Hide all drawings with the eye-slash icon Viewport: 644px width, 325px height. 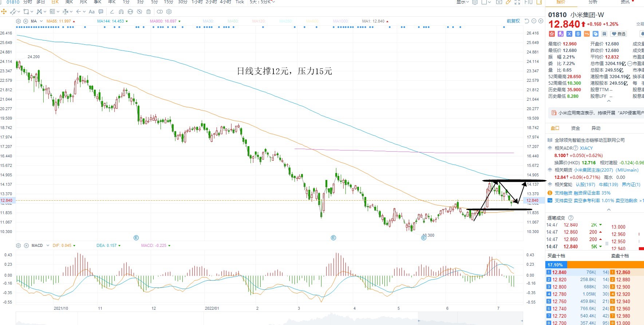(x=139, y=12)
